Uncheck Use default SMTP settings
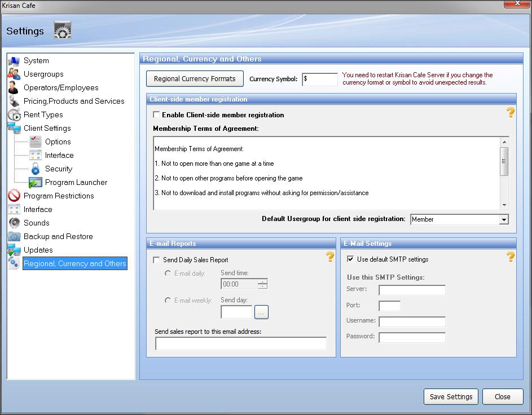532x415 pixels. (x=350, y=259)
